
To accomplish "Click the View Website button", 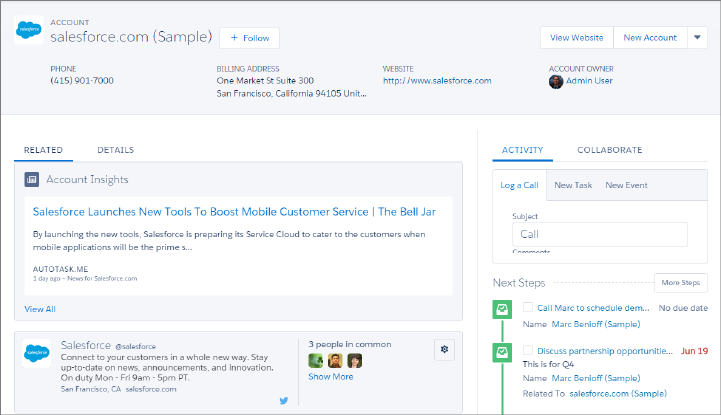I will pyautogui.click(x=577, y=37).
